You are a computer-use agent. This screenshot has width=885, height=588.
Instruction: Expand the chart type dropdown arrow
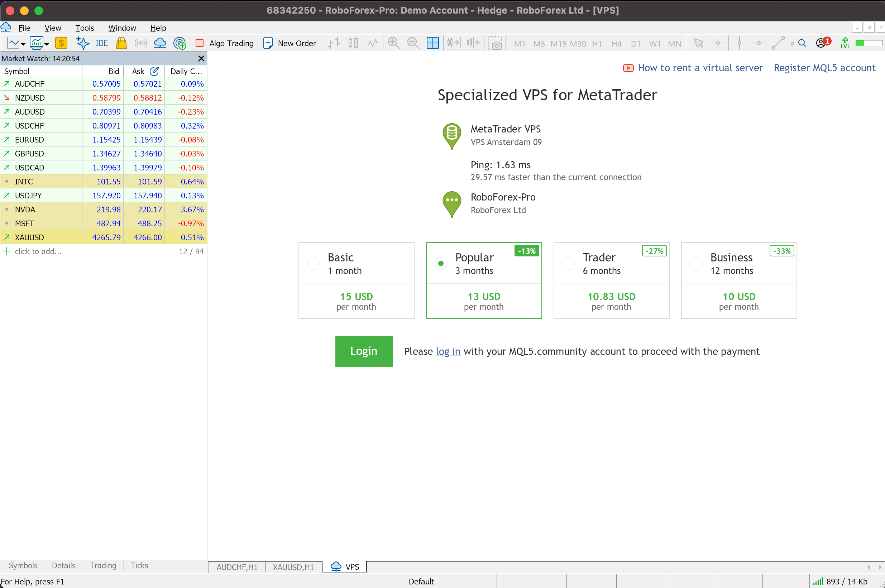click(x=23, y=44)
